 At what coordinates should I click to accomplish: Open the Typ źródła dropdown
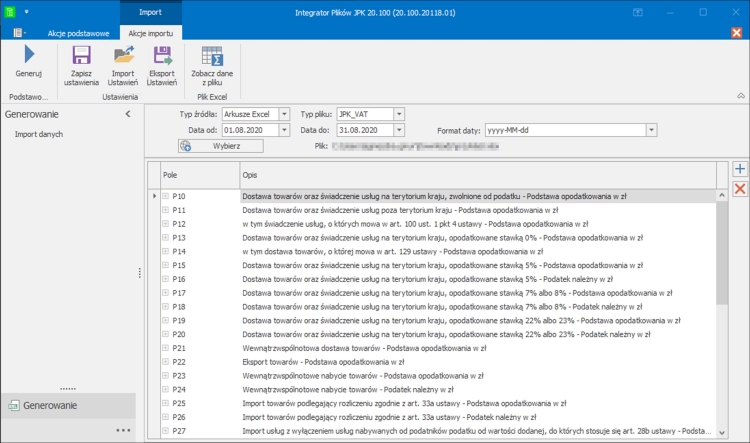[284, 114]
